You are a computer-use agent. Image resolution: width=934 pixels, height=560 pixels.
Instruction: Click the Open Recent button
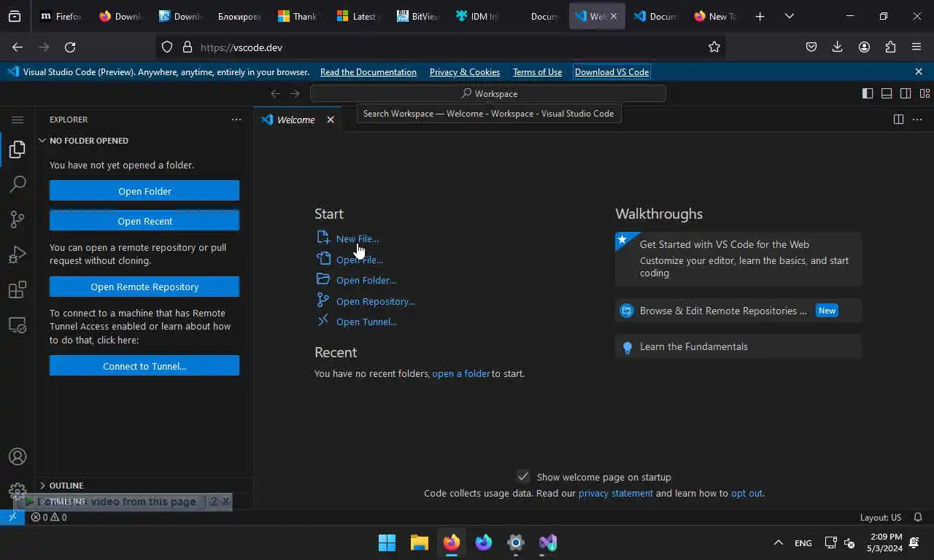click(144, 221)
